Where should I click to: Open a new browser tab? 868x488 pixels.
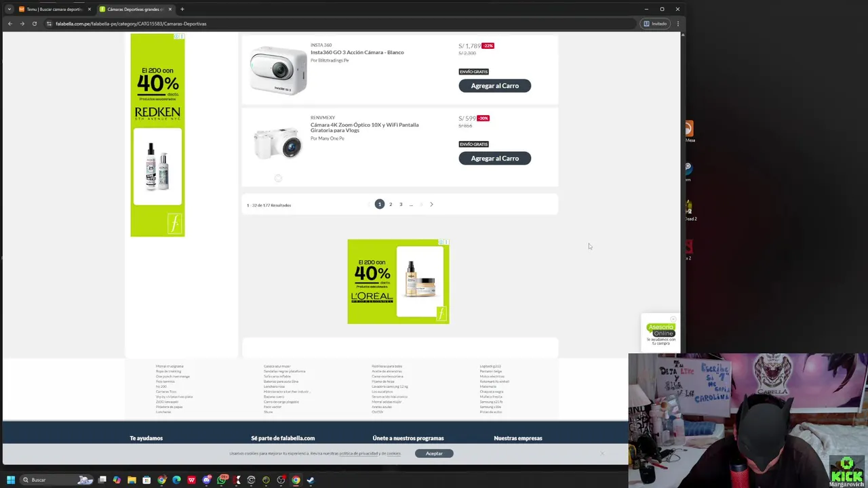[182, 9]
